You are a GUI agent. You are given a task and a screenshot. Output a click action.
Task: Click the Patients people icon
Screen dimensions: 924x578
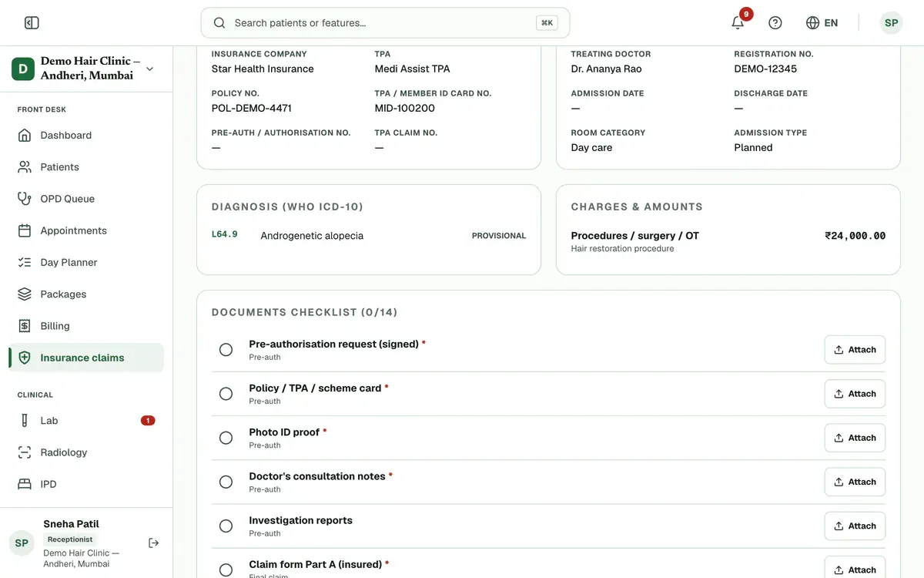25,167
